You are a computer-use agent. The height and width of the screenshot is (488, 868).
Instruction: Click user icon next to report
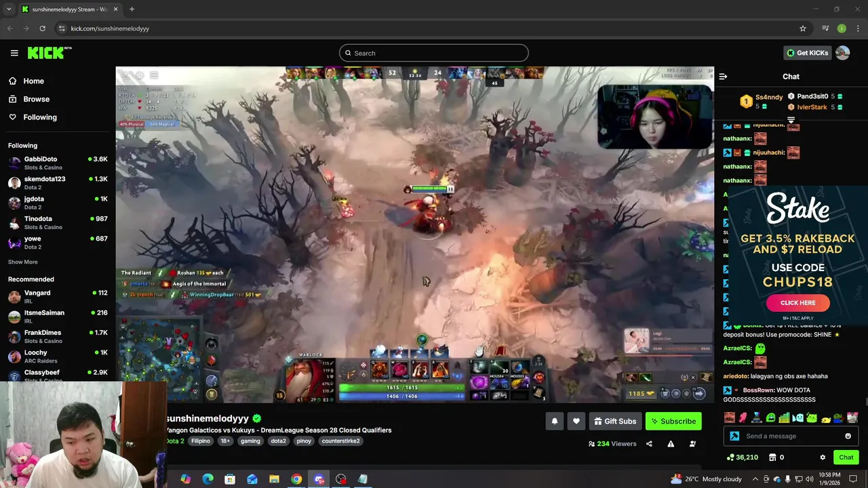click(x=692, y=444)
